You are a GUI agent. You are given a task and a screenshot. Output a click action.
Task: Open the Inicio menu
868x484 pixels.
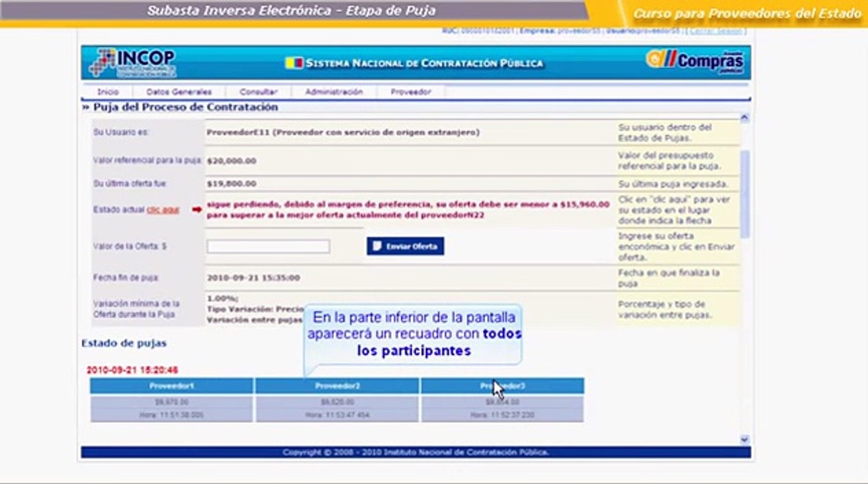107,92
